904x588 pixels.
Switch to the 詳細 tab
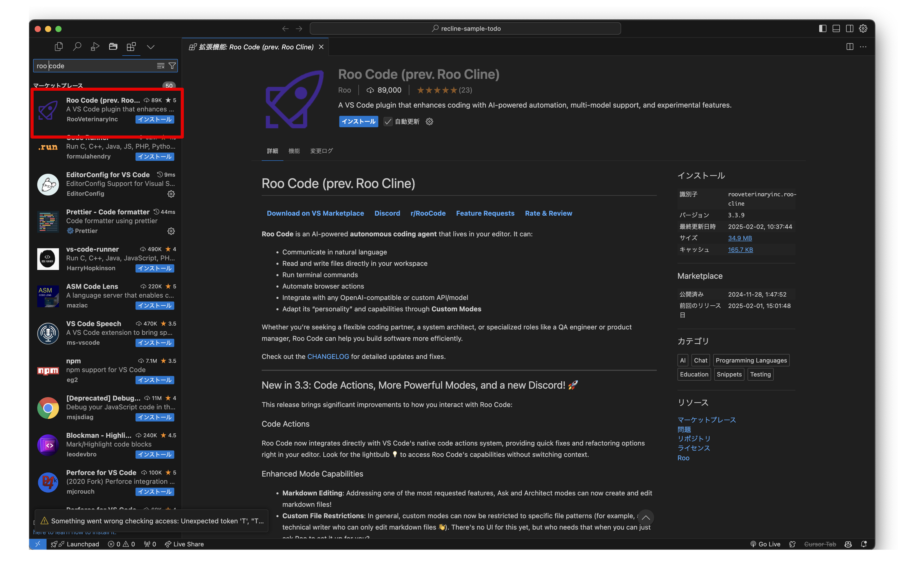click(x=272, y=151)
